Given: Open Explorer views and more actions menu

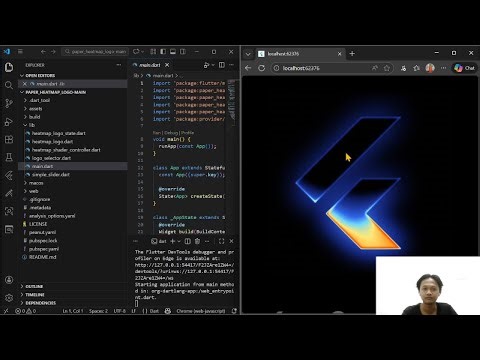Looking at the screenshot, I should click(119, 65).
